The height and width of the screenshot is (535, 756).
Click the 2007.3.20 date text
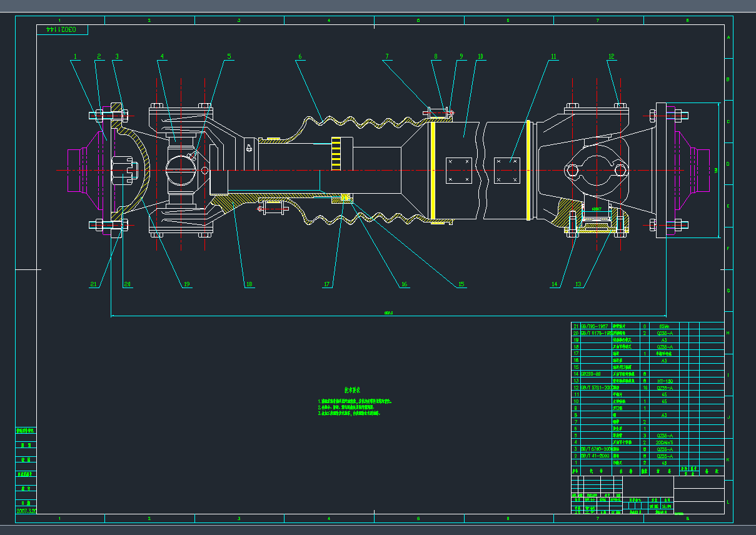click(x=26, y=511)
